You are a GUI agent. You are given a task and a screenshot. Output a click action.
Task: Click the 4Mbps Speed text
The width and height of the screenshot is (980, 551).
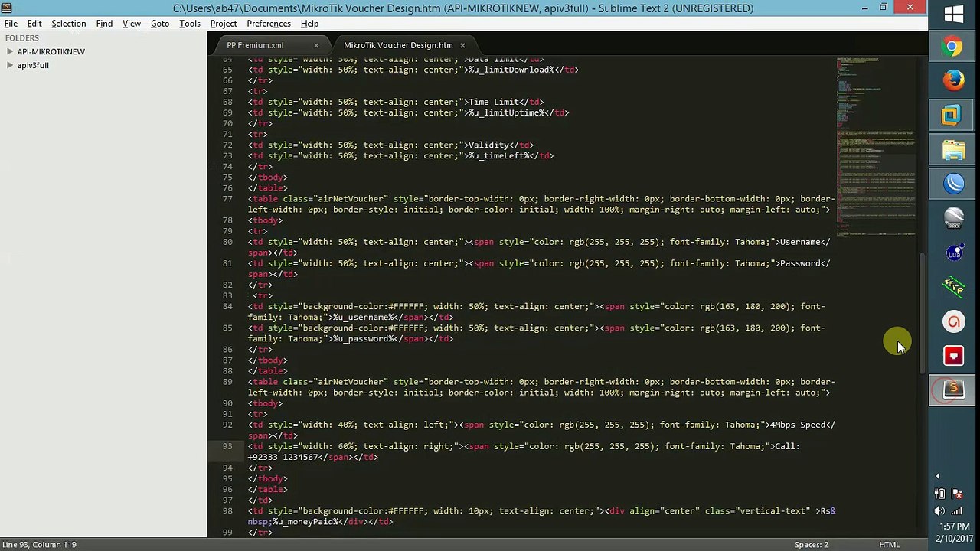tap(799, 425)
